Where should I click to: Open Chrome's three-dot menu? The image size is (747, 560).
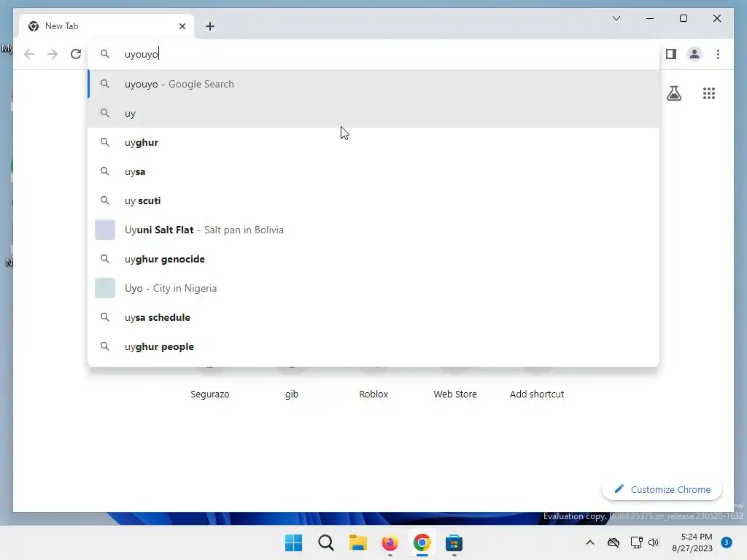coord(718,54)
